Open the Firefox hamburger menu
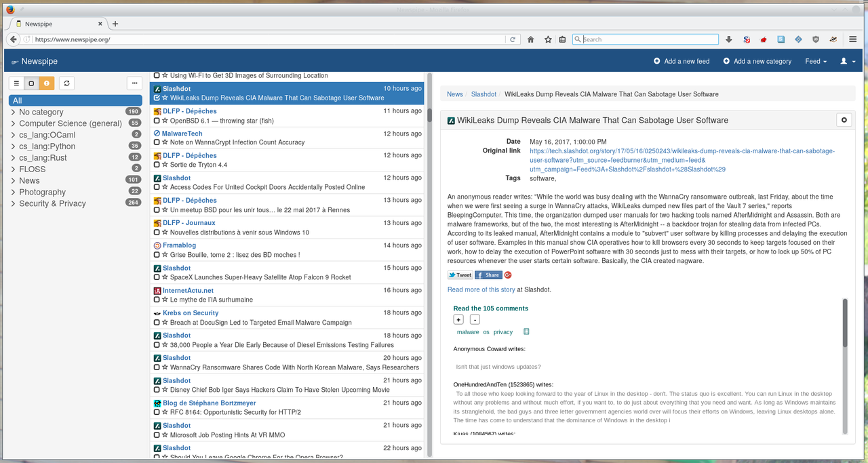This screenshot has height=463, width=868. tap(852, 39)
